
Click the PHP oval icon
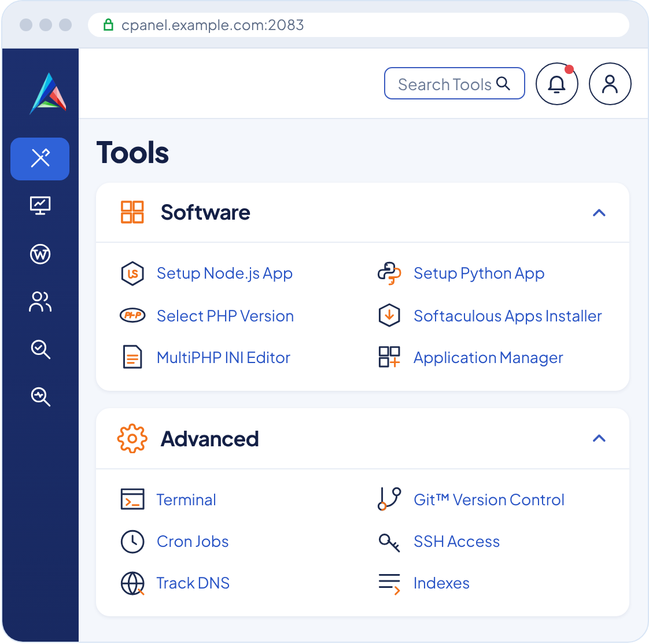click(132, 316)
